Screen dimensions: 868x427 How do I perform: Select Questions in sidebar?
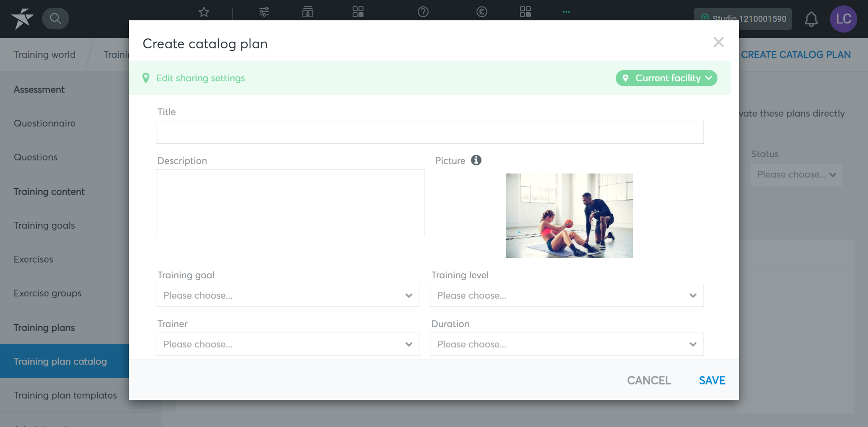(x=36, y=157)
